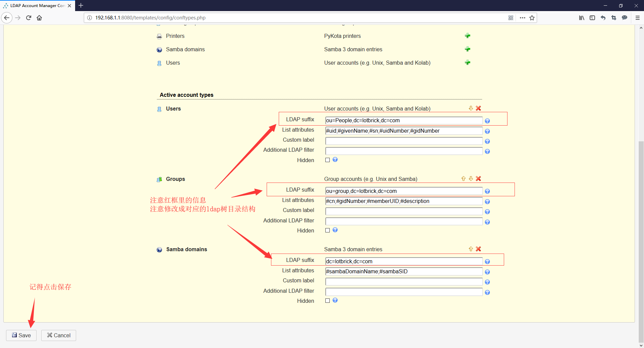Remove Users account type red X
644x348 pixels.
pos(478,108)
